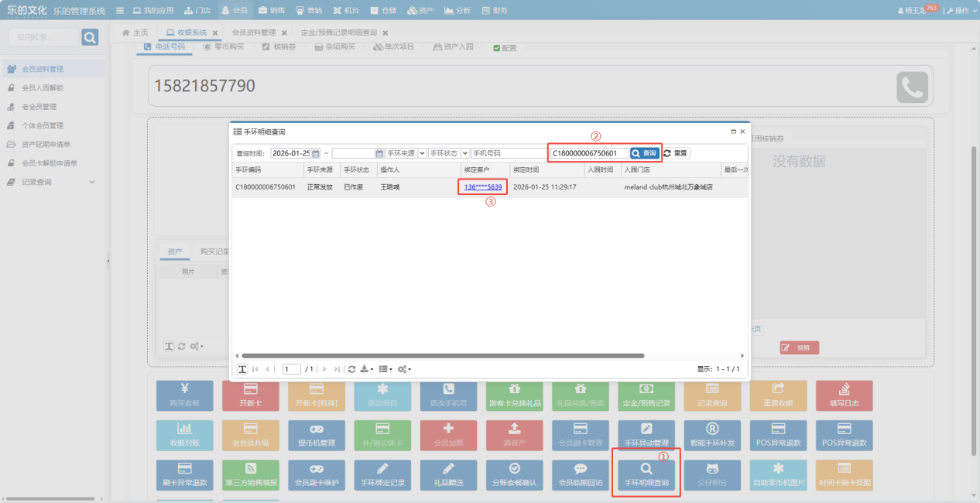Open the 手环绑定记录 tile

382,473
